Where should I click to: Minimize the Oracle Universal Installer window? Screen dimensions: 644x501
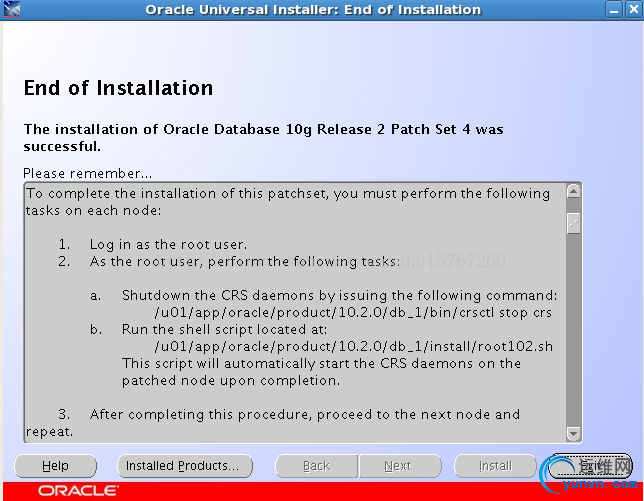coord(614,9)
